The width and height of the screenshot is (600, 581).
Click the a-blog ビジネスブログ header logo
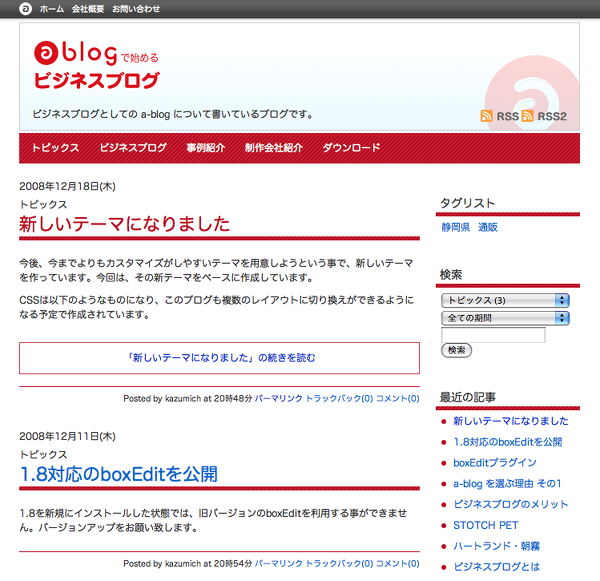96,65
